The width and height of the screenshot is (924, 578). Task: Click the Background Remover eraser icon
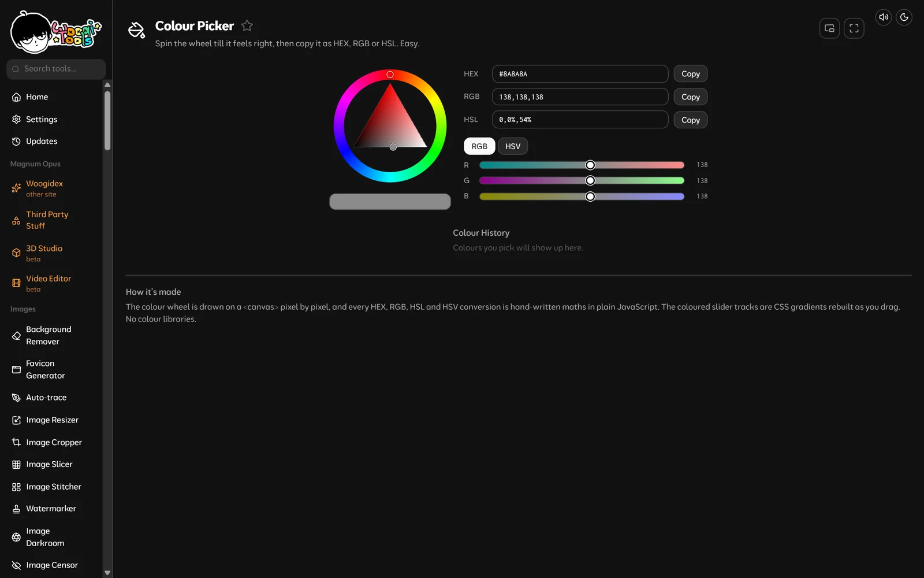(x=16, y=335)
